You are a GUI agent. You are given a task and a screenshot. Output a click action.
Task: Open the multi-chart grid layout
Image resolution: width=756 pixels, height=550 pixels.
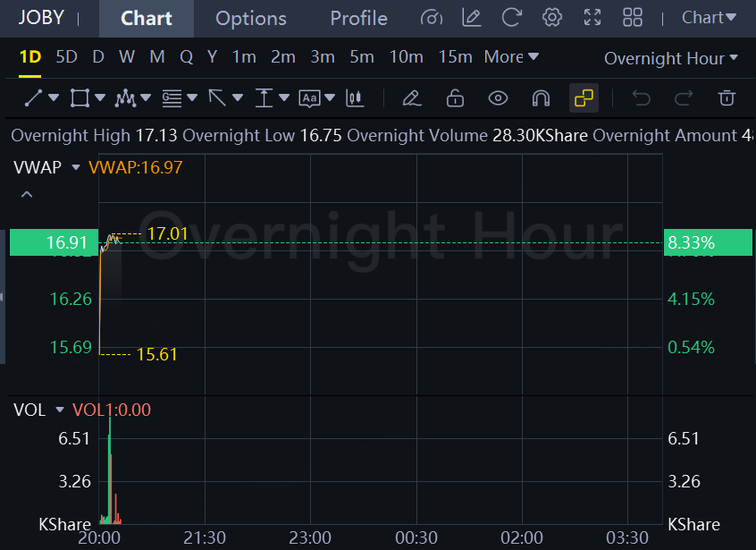point(633,18)
